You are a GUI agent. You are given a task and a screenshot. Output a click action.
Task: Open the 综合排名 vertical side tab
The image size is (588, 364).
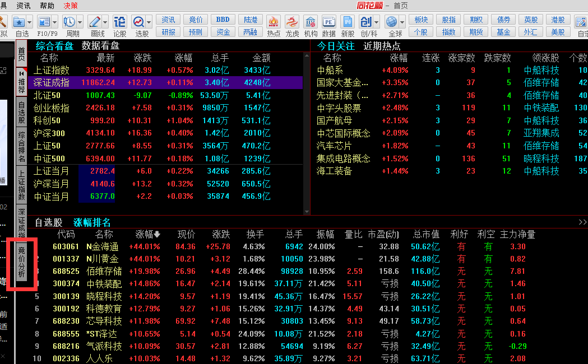pyautogui.click(x=22, y=146)
